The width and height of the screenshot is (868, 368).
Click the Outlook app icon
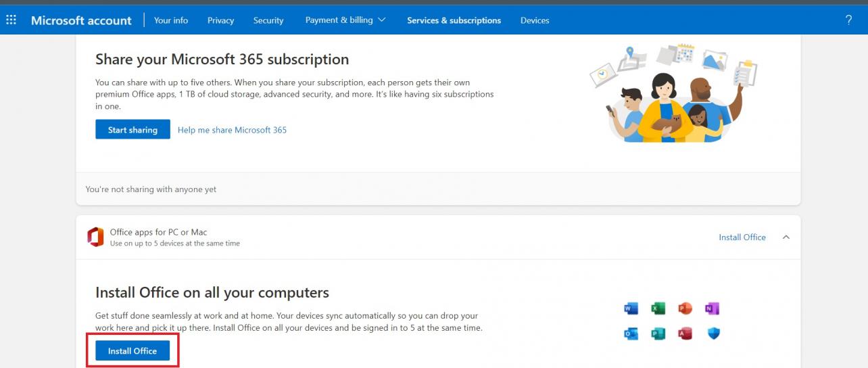(x=631, y=333)
